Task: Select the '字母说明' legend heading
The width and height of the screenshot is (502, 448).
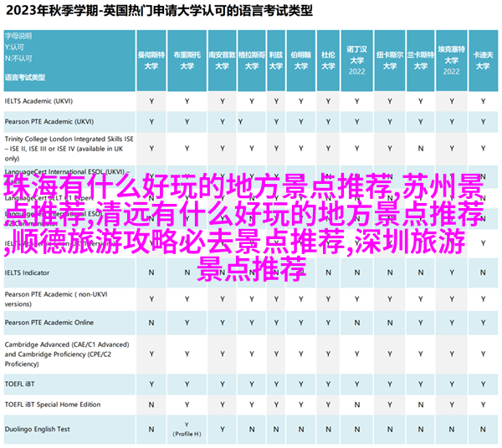Action: pyautogui.click(x=18, y=36)
